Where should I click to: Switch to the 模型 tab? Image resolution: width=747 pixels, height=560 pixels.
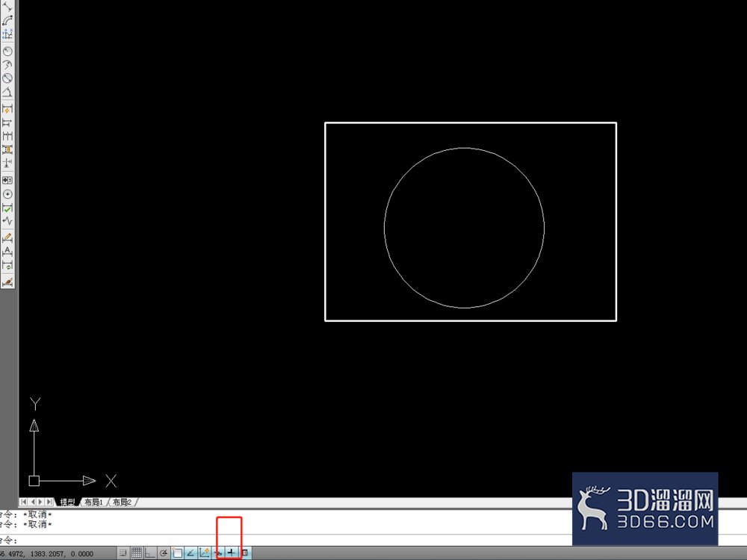[x=67, y=502]
